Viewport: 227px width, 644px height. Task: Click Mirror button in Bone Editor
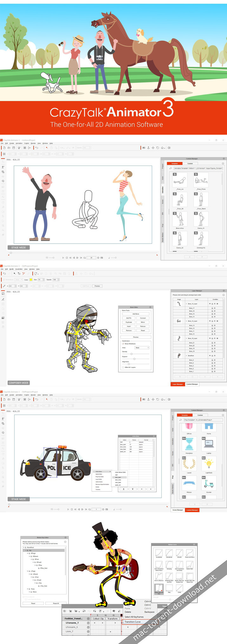tap(143, 322)
